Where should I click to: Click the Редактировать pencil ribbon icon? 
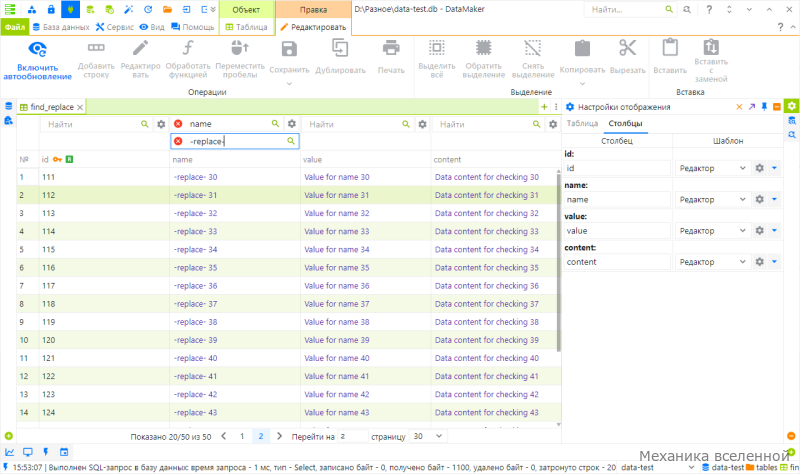(x=140, y=48)
